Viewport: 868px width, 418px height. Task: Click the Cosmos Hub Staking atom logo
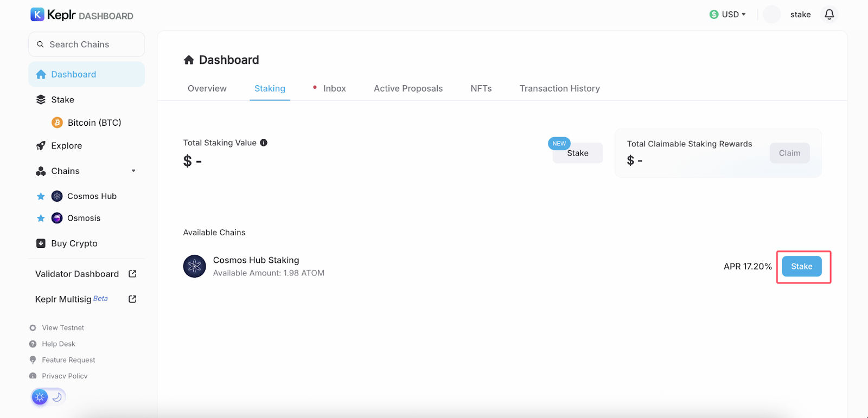point(194,266)
